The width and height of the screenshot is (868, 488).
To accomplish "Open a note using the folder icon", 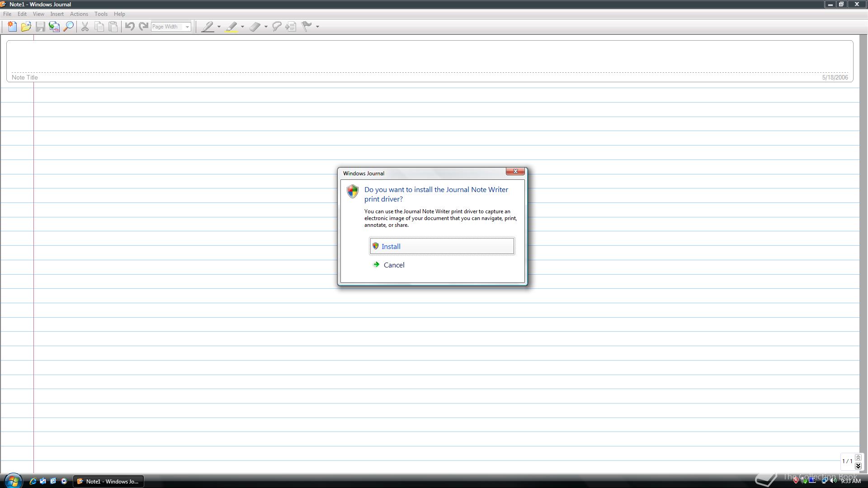I will coord(26,27).
